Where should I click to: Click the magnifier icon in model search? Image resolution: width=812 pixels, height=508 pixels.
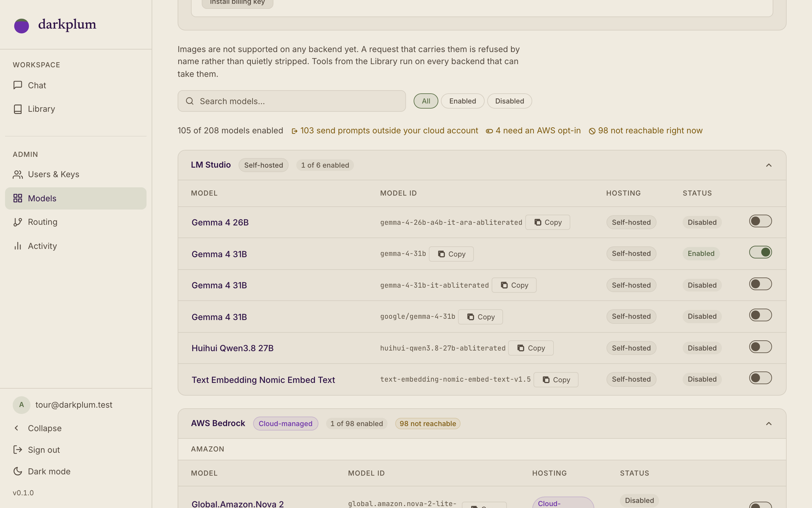pyautogui.click(x=190, y=101)
